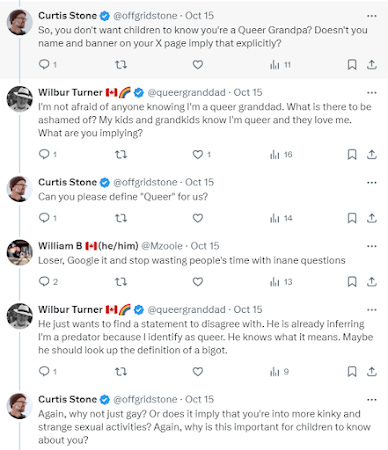Open more options menu on William B's tweet
The height and width of the screenshot is (450, 388).
[372, 246]
